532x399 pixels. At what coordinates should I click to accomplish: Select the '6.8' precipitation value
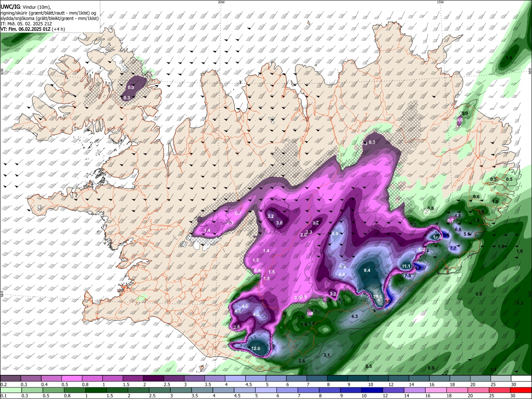(458, 229)
